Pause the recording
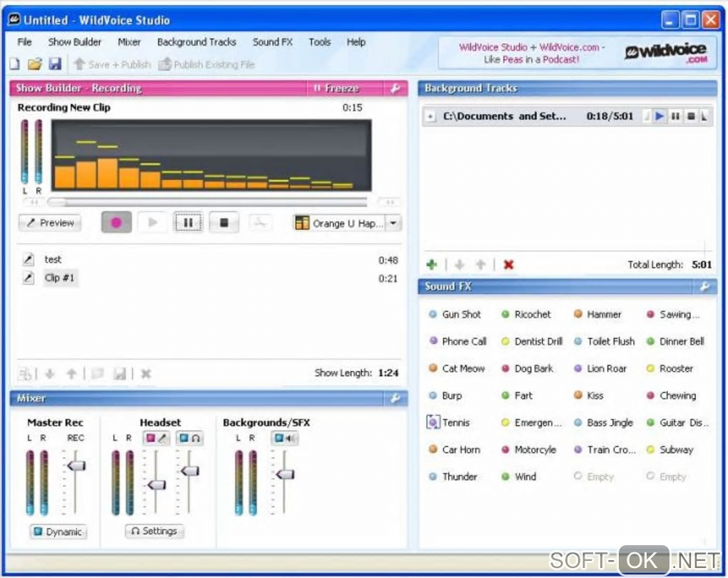 coord(188,223)
